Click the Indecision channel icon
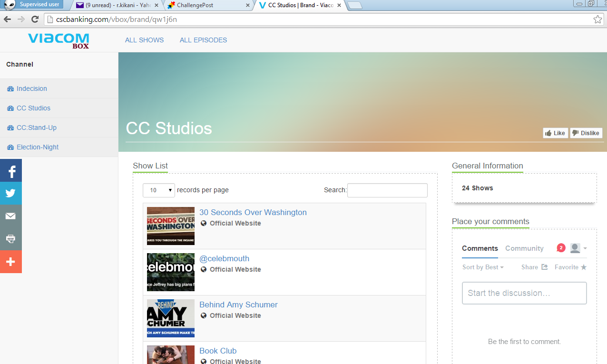Viewport: 607px width, 364px height. click(10, 89)
